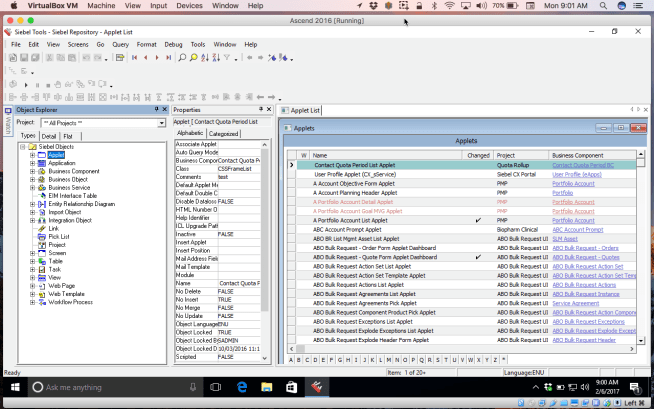
Task: Click the Bookmark List toolbar icon
Action: [x=283, y=58]
